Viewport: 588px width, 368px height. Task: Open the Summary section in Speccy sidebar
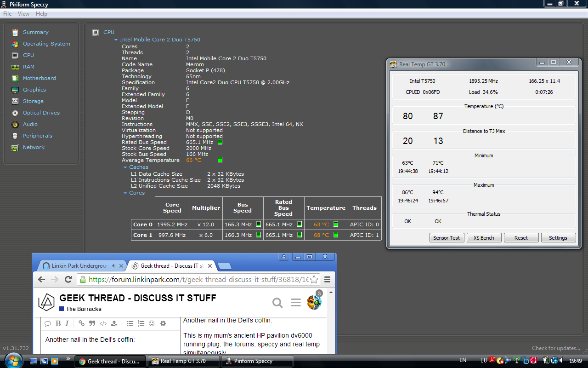point(35,32)
